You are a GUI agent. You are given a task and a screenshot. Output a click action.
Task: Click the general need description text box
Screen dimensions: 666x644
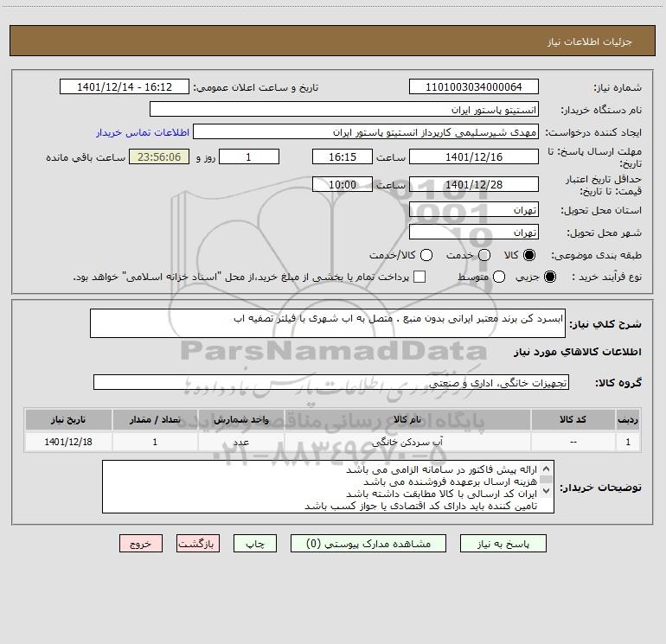tap(328, 323)
